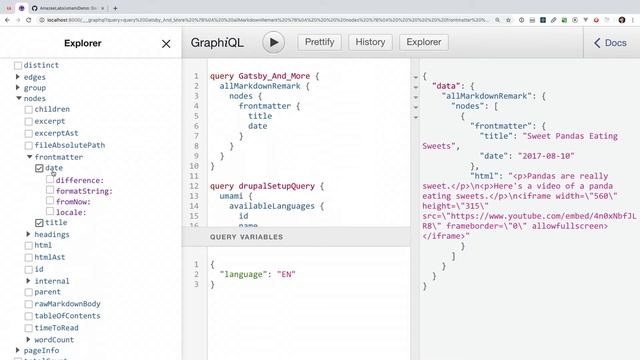This screenshot has width=640, height=360.
Task: Click allMarkdownRemark in the query editor
Action: (x=260, y=86)
